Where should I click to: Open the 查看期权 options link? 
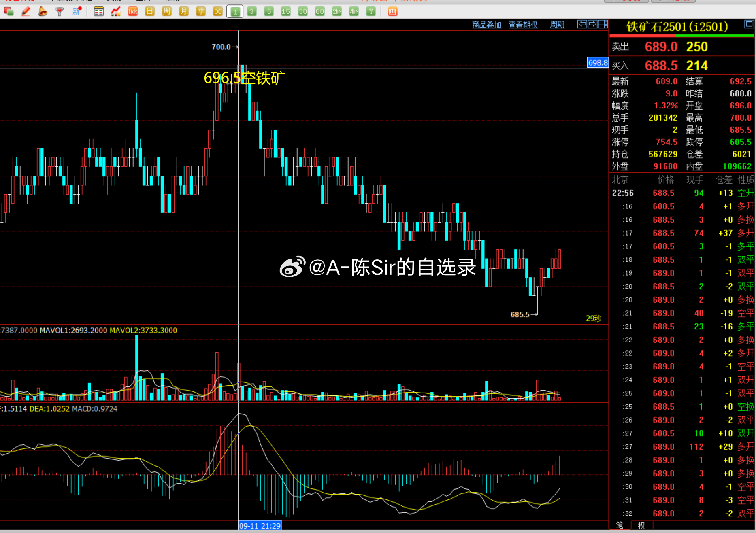tap(523, 25)
